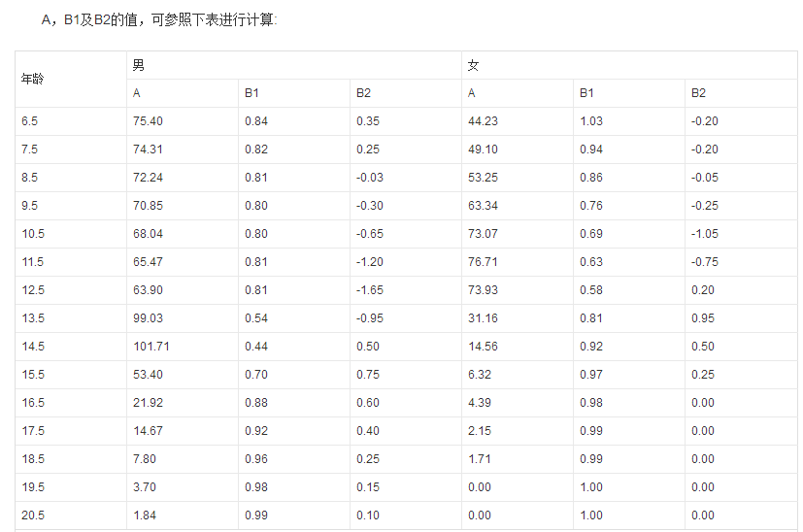The image size is (803, 532).
Task: Select the value 1.84
Action: [145, 515]
